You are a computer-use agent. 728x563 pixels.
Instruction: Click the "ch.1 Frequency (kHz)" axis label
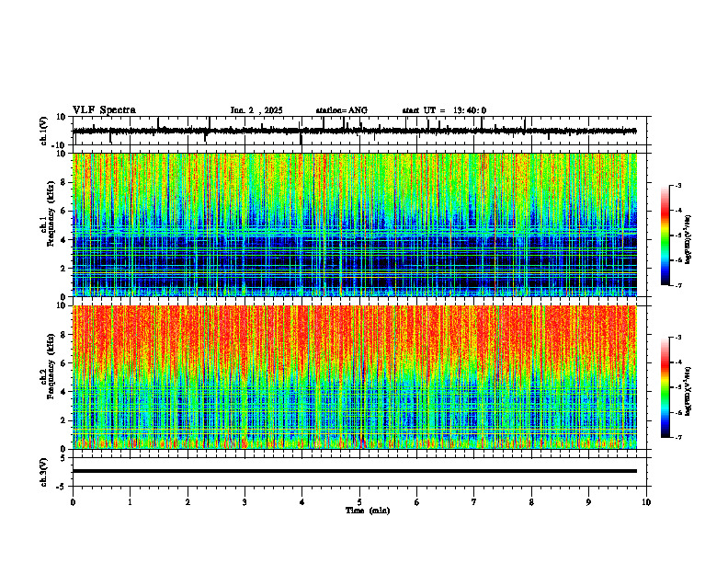point(47,213)
